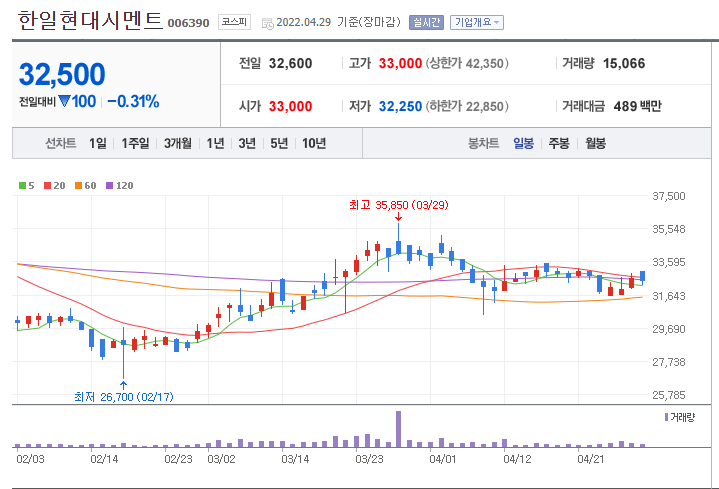Click the 선차트 label
719x489 pixels.
click(x=61, y=144)
